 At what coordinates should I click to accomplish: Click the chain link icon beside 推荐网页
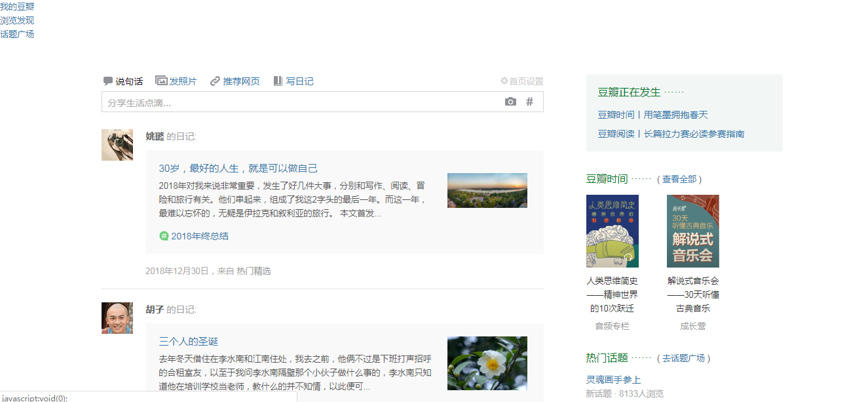point(215,81)
